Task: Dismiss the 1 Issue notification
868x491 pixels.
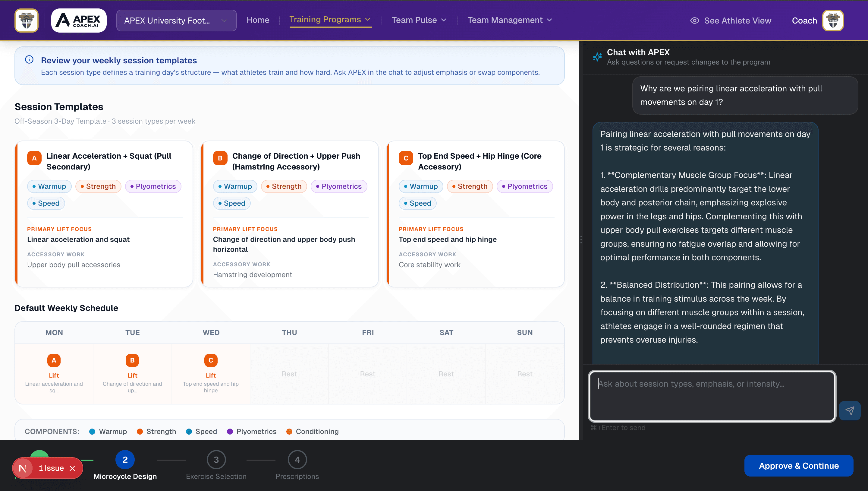Action: click(73, 468)
